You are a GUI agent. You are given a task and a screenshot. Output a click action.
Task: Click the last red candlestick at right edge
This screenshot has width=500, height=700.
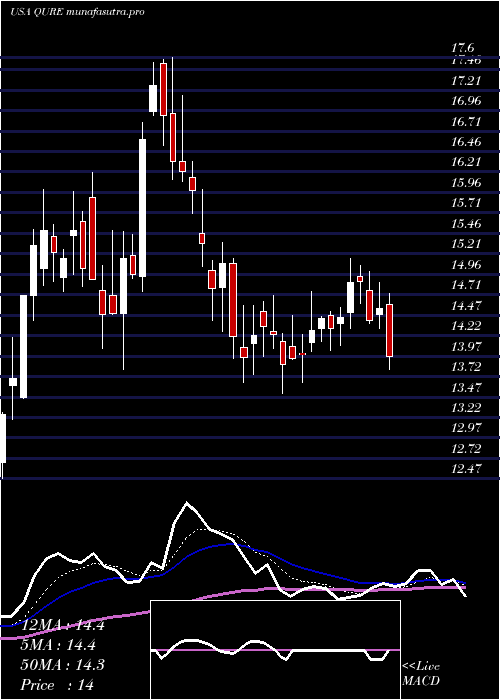(390, 330)
